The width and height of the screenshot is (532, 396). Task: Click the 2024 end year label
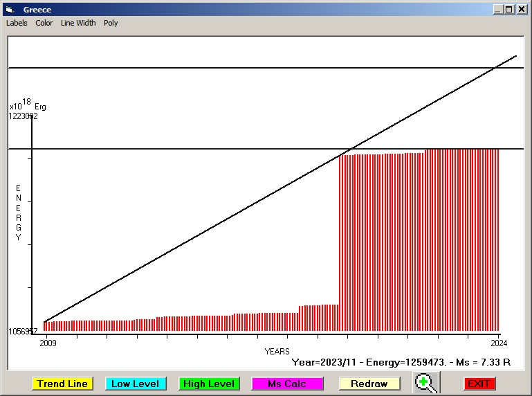click(x=499, y=343)
